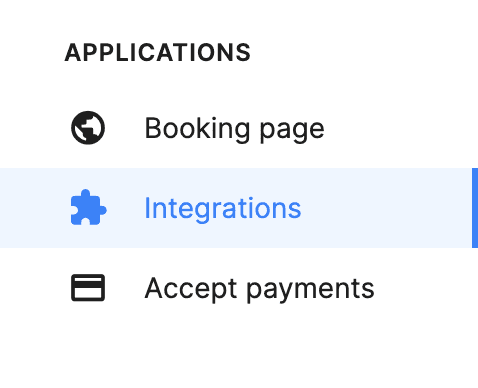The image size is (478, 388).
Task: Click empty space right of Booking page label
Action: coord(400,128)
